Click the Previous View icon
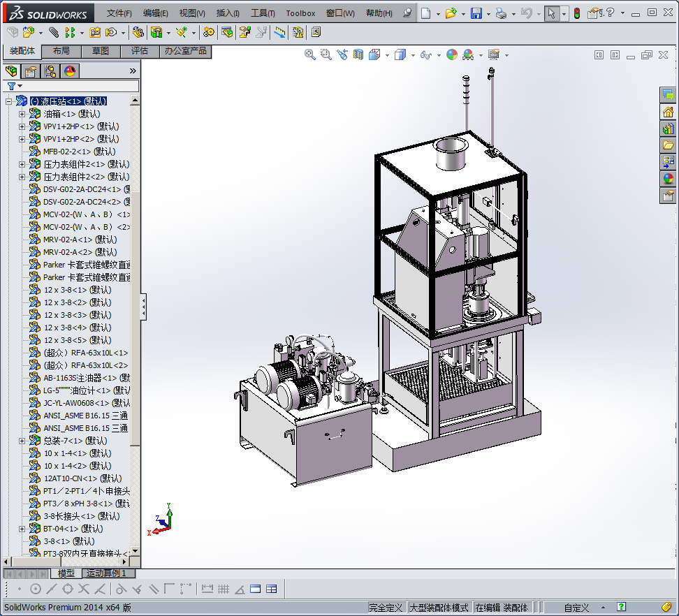Image resolution: width=679 pixels, height=616 pixels. pos(342,54)
